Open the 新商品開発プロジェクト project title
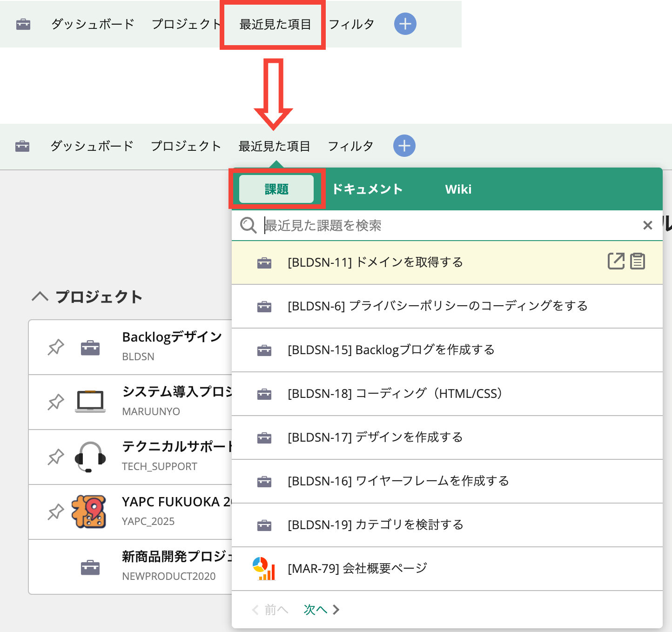 pyautogui.click(x=177, y=556)
